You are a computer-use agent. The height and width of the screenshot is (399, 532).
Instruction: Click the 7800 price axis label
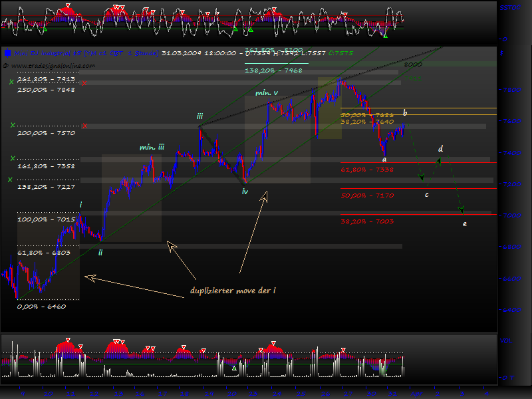click(511, 90)
